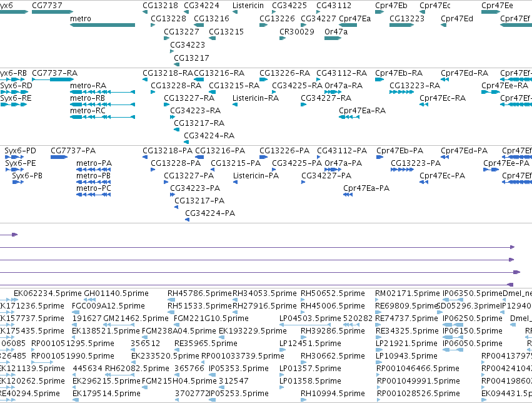Open the Cpr47Ea-RA transcript label
The width and height of the screenshot is (532, 403).
pyautogui.click(x=362, y=111)
